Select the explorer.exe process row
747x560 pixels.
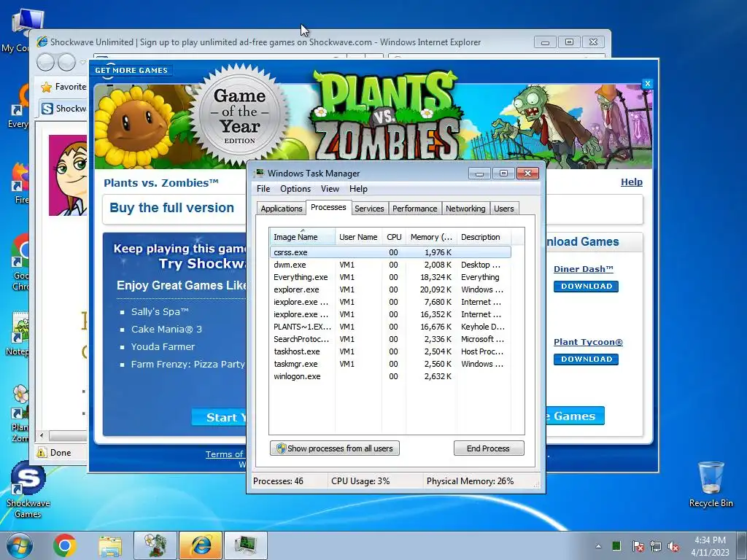click(390, 289)
